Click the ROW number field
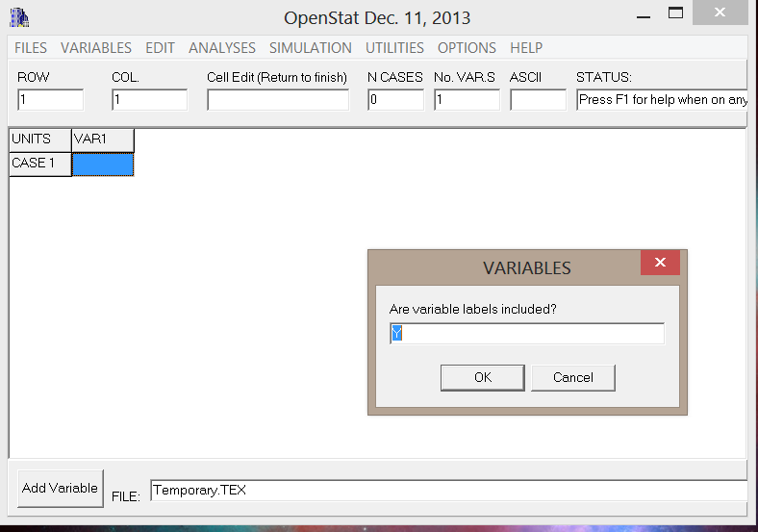 [50, 100]
